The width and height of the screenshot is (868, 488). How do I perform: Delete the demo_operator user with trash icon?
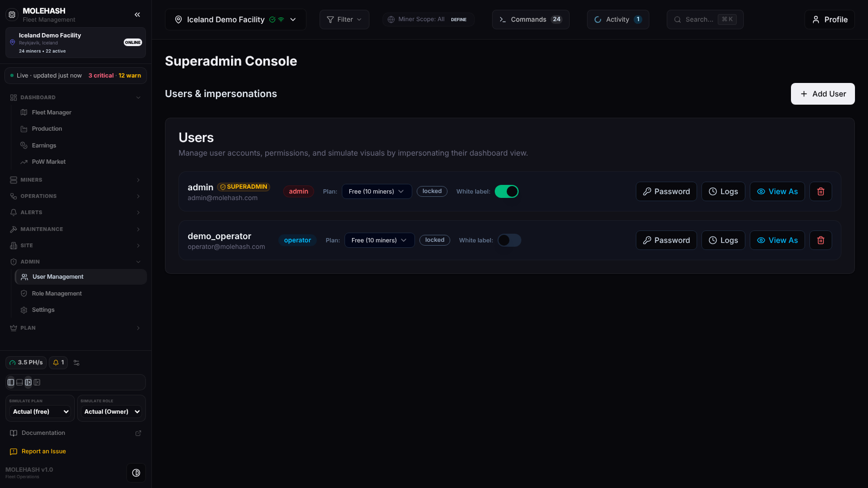(x=821, y=240)
